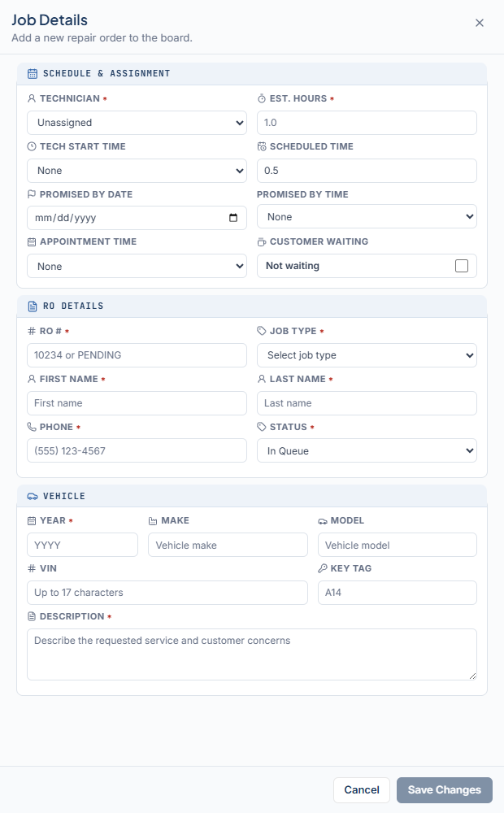Click the person icon beside Last Name
The width and height of the screenshot is (504, 813).
(261, 379)
